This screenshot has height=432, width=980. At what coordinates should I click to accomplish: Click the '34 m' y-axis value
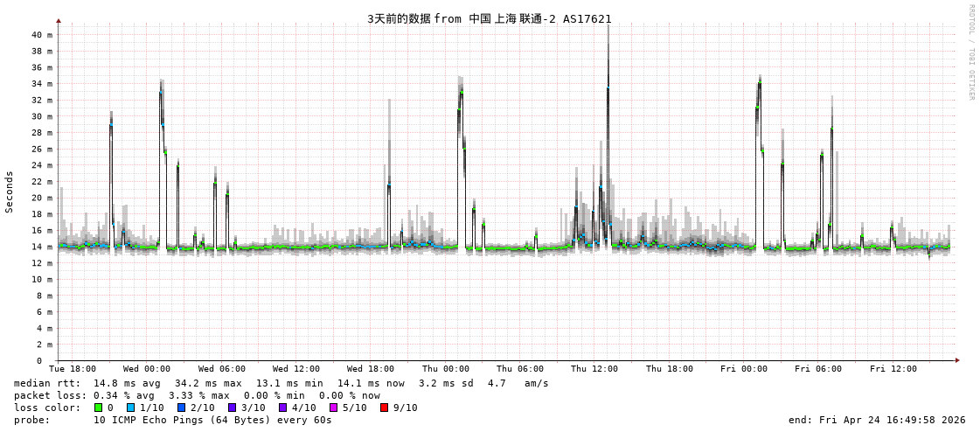coord(42,84)
